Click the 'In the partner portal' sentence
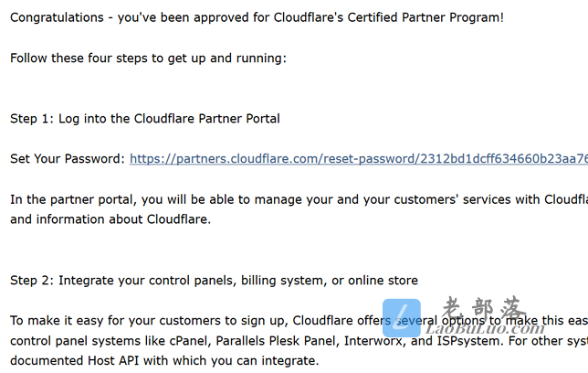Viewport: 588px width, 373px height. click(299, 199)
